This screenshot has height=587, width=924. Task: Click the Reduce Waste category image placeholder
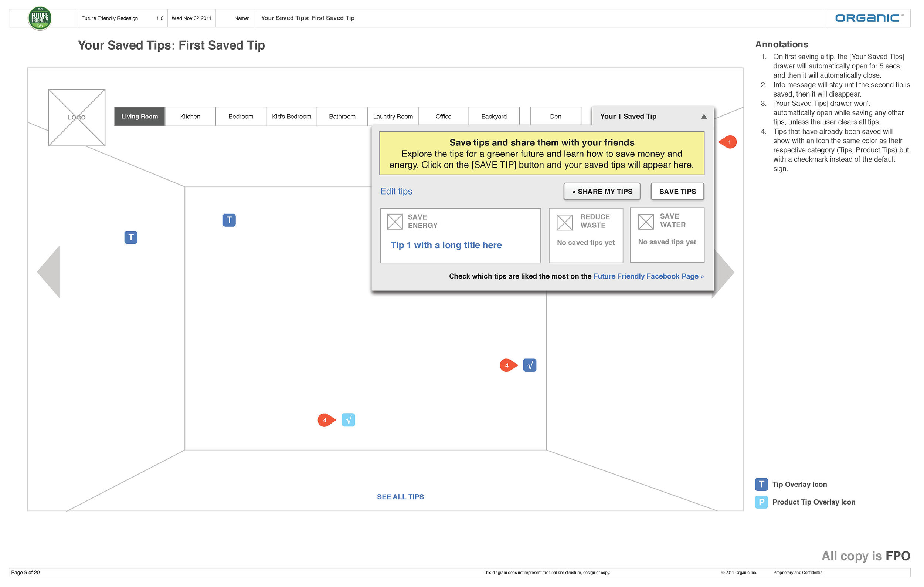564,223
